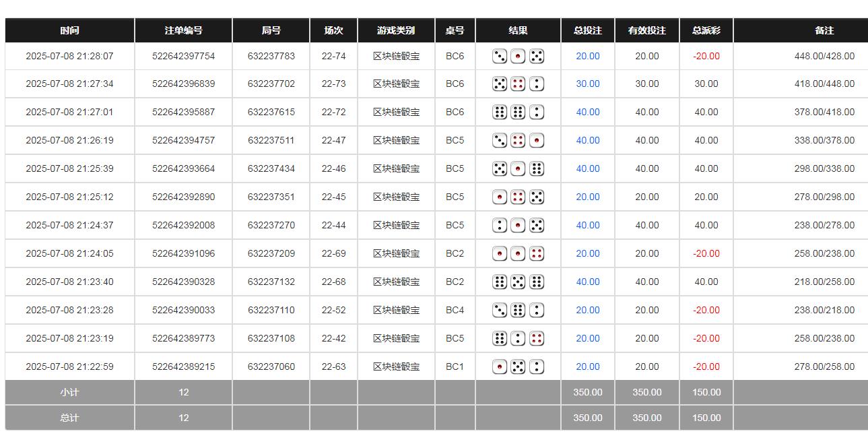Open the 30.00 total bet amount link

click(587, 84)
